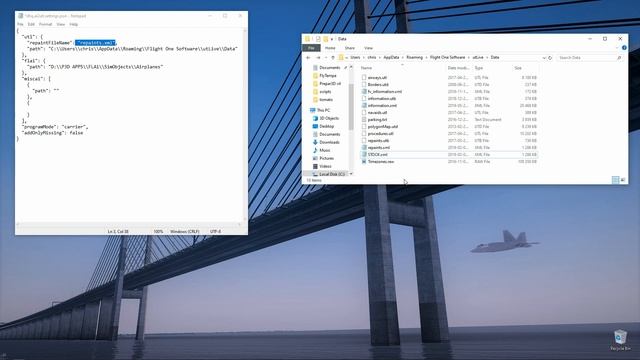Open the Explorer View ribbon tab
The height and width of the screenshot is (360, 640).
tap(368, 48)
